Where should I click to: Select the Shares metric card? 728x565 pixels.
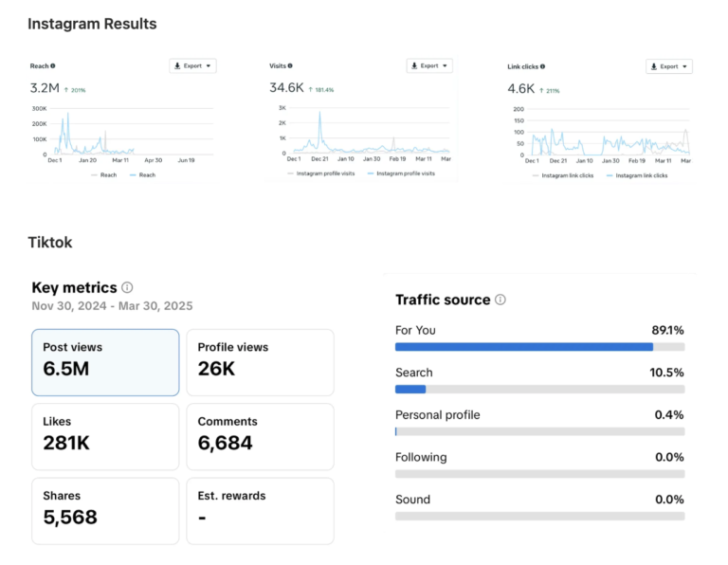tap(105, 510)
